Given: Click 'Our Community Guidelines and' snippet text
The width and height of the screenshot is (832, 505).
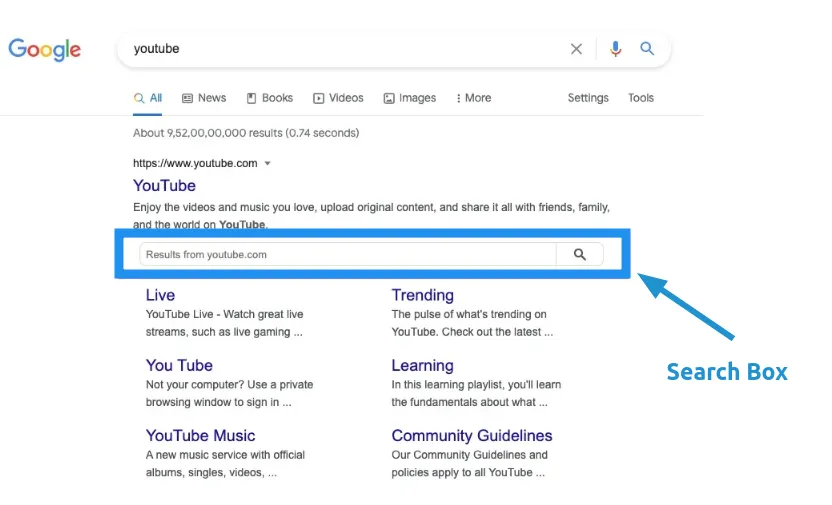Looking at the screenshot, I should (x=470, y=455).
